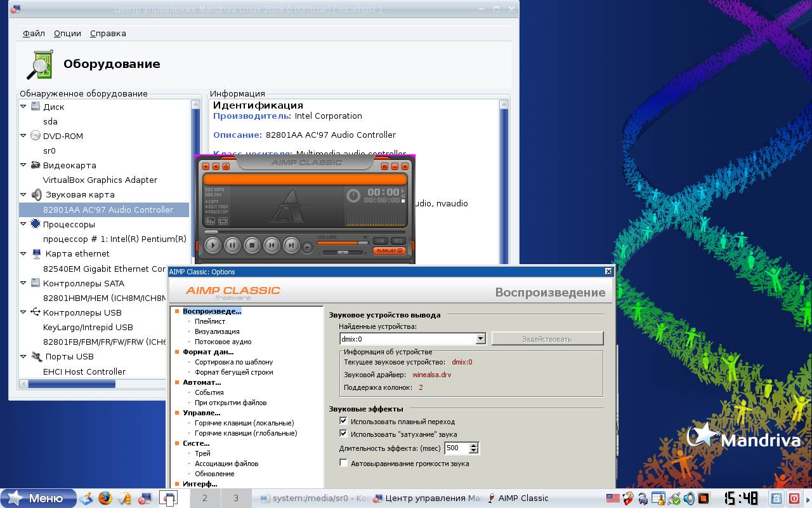This screenshot has height=508, width=812.
Task: Click AIMP power orange button
Action: (x=225, y=166)
